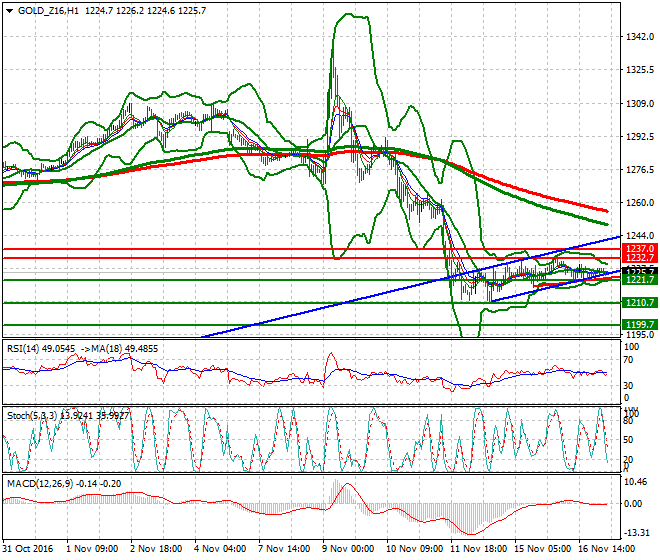Click the RSI scale value 30
The height and width of the screenshot is (560, 660).
click(x=628, y=385)
